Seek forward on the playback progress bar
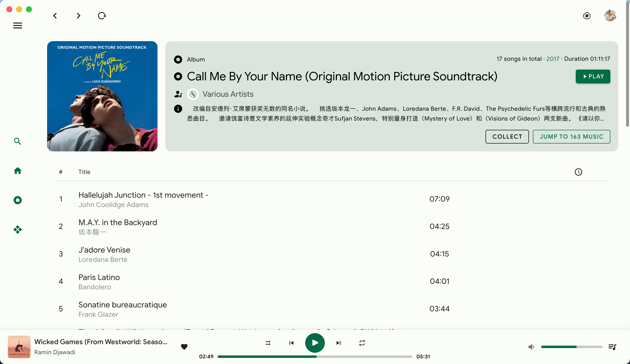The image size is (630, 364). (x=363, y=356)
